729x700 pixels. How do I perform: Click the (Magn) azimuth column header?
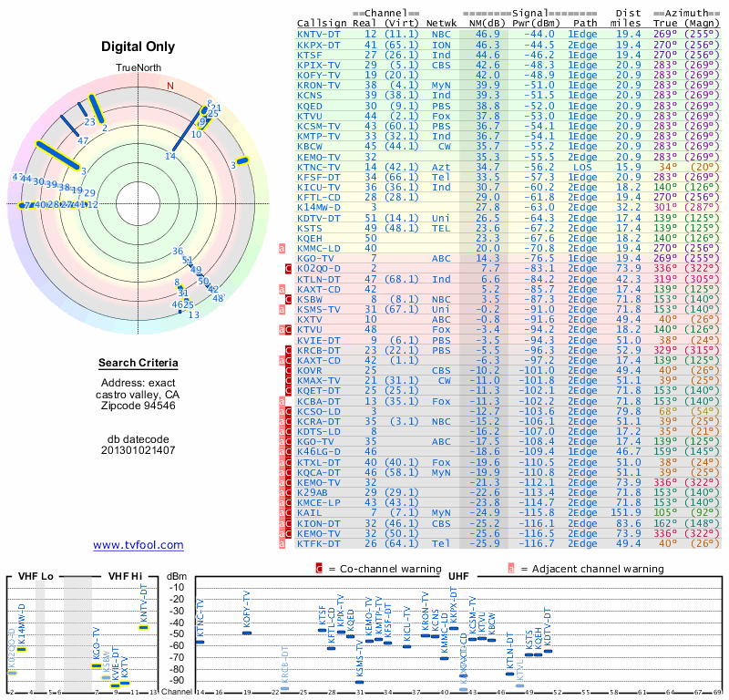point(702,24)
